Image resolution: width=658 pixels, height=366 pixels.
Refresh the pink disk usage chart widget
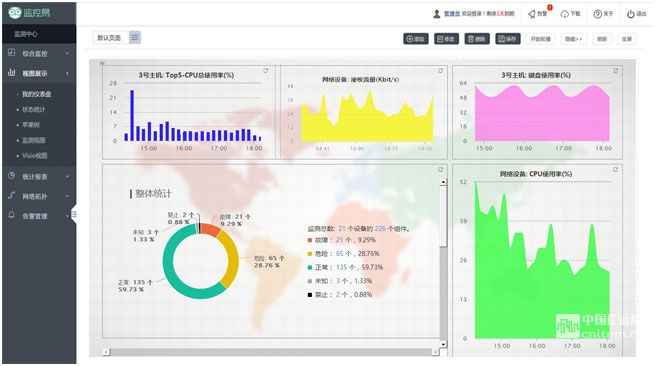tap(615, 71)
